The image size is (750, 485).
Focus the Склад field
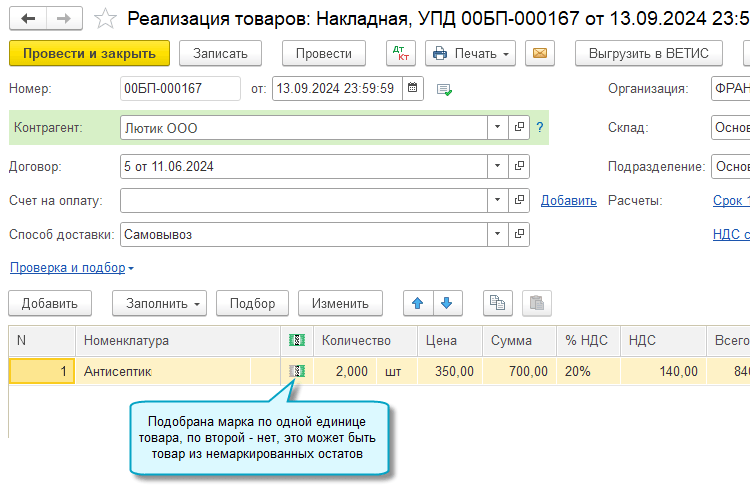tap(730, 128)
